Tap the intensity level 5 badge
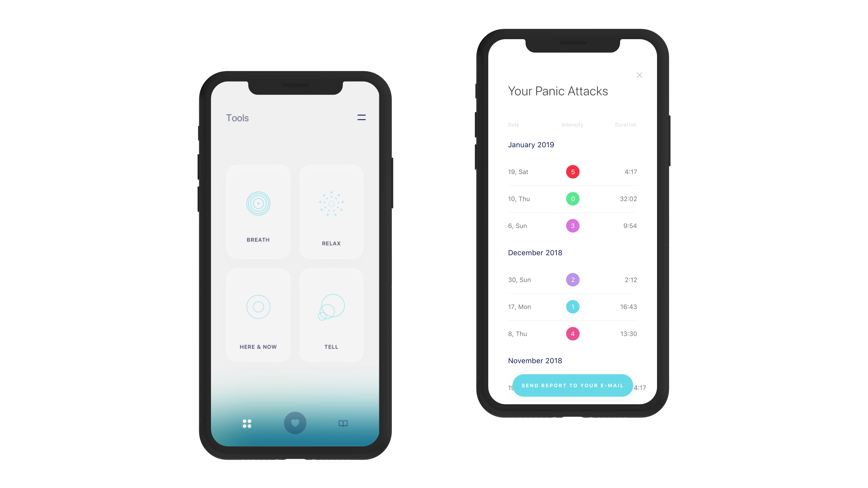 click(572, 172)
